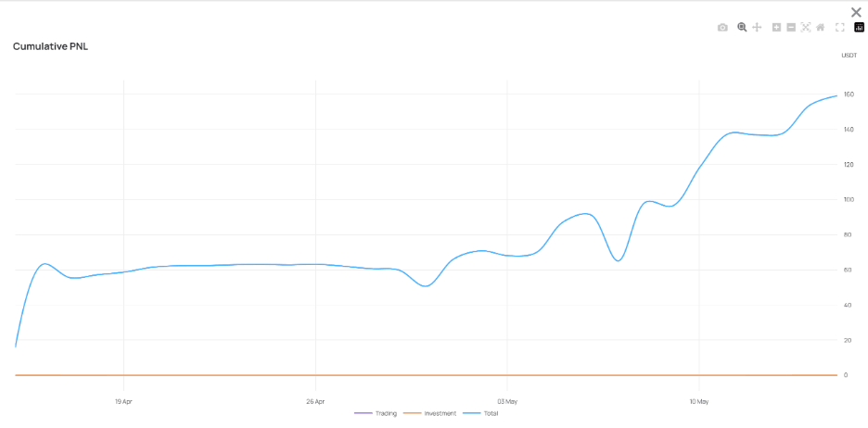Click the 19 Apr x-axis date label
The image size is (868, 428).
click(x=123, y=401)
